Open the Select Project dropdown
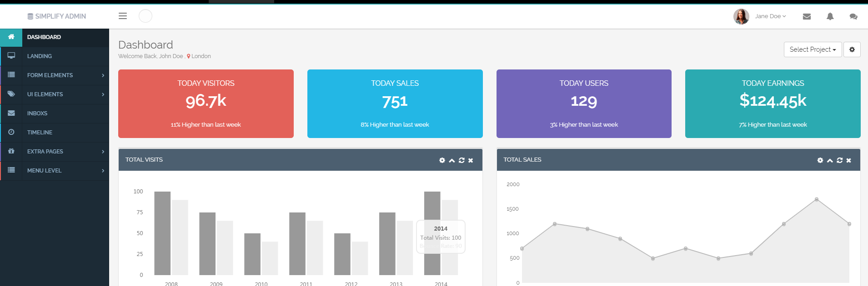 coord(812,49)
